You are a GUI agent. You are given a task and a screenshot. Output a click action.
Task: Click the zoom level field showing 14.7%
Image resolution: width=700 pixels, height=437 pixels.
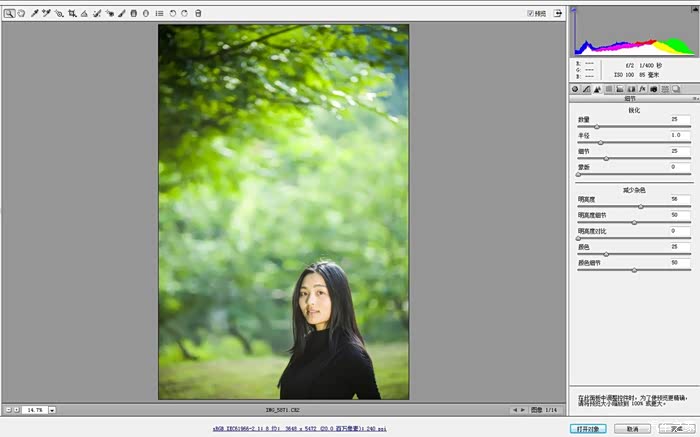[35, 410]
